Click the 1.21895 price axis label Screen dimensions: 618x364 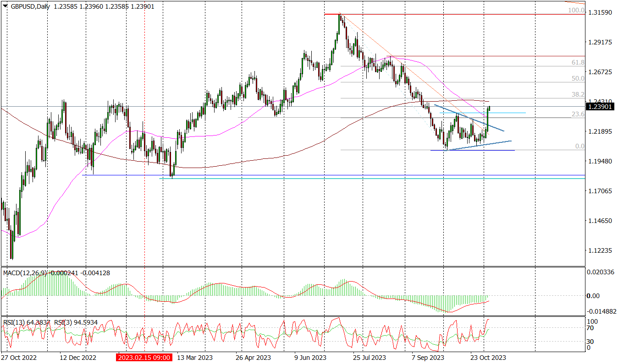pos(600,132)
